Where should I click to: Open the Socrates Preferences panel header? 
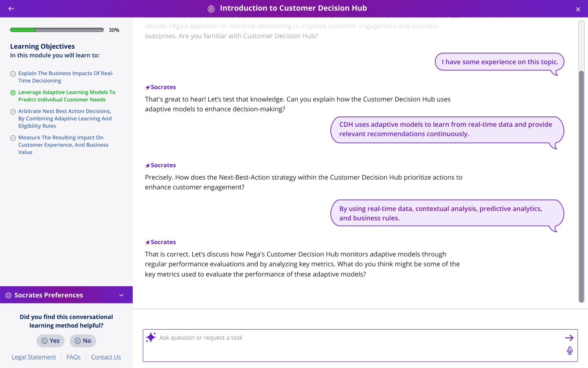coord(66,295)
